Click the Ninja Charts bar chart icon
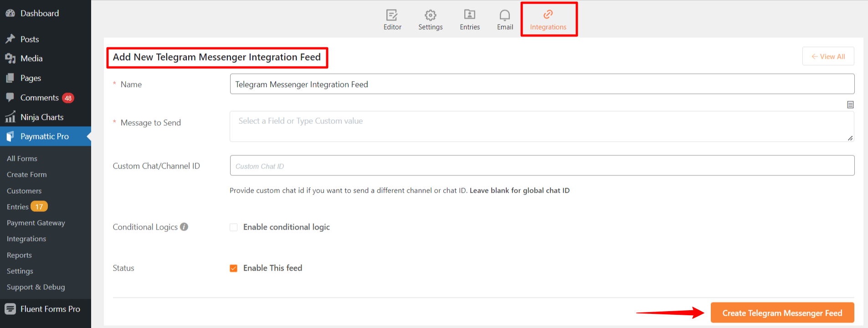This screenshot has height=328, width=868. point(10,117)
